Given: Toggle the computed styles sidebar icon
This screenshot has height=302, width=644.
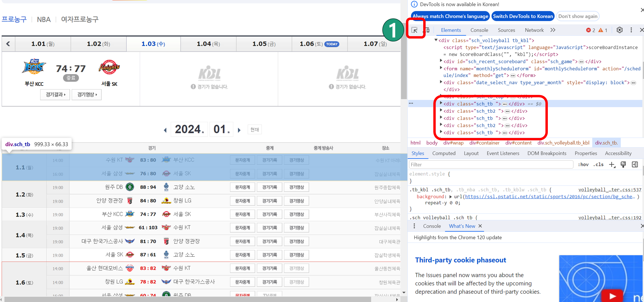Looking at the screenshot, I should click(x=635, y=165).
